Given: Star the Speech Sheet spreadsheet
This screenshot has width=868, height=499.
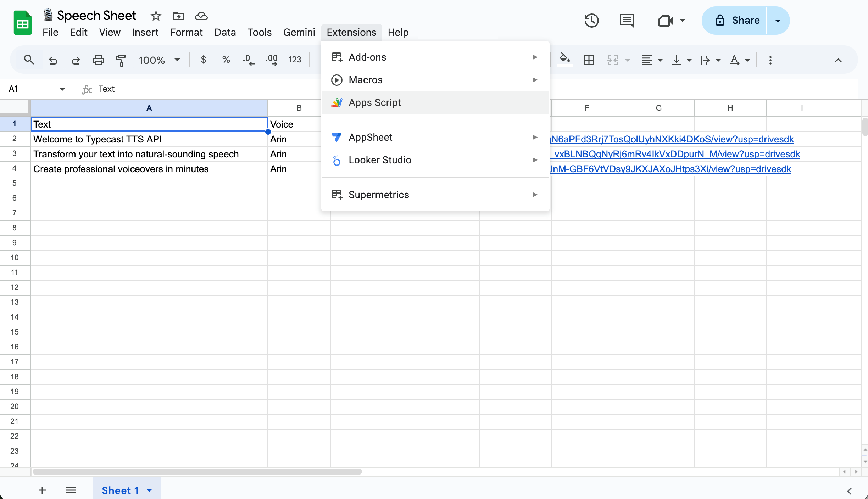Looking at the screenshot, I should [x=155, y=16].
